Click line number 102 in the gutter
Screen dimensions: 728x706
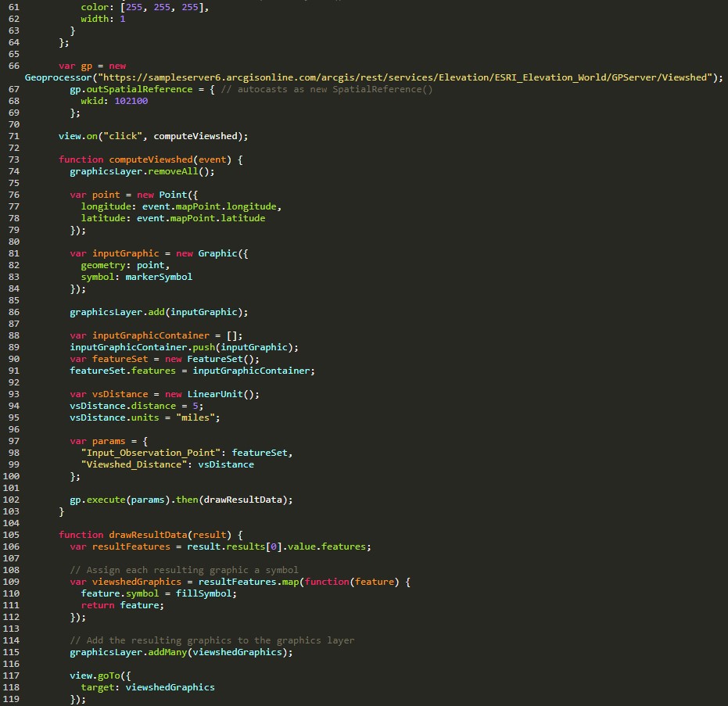(x=11, y=500)
